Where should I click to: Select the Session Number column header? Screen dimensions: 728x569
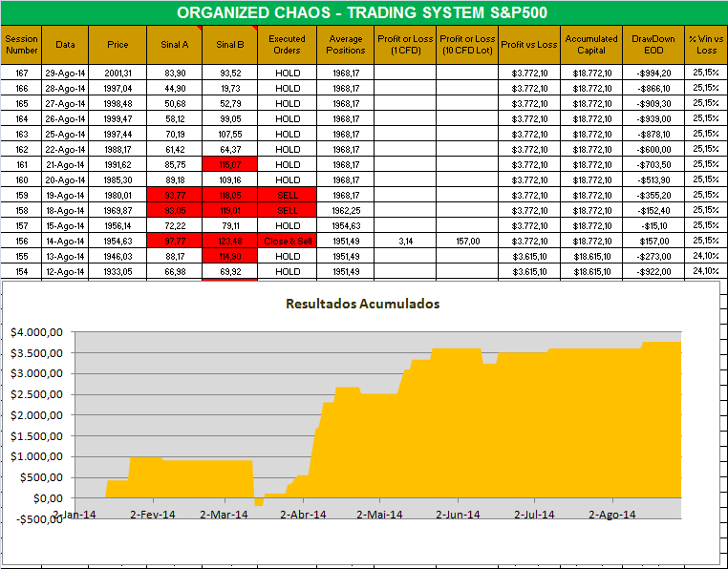point(21,45)
